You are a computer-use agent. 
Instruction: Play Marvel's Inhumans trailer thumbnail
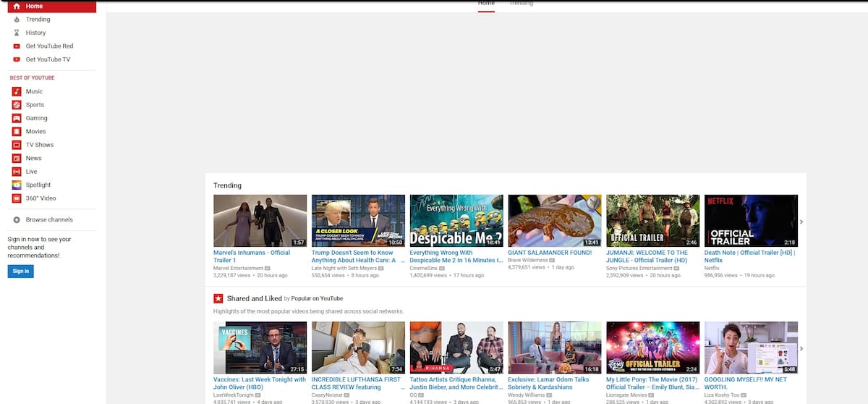tap(260, 221)
